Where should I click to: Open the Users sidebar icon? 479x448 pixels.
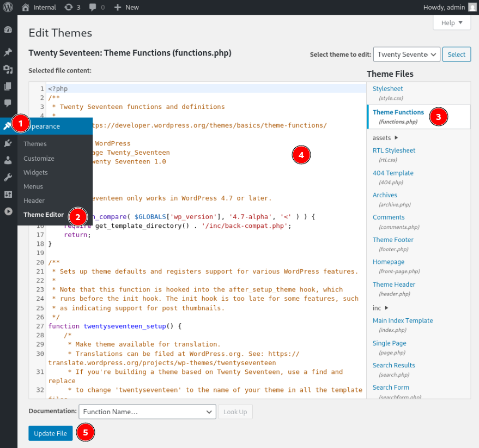click(8, 160)
